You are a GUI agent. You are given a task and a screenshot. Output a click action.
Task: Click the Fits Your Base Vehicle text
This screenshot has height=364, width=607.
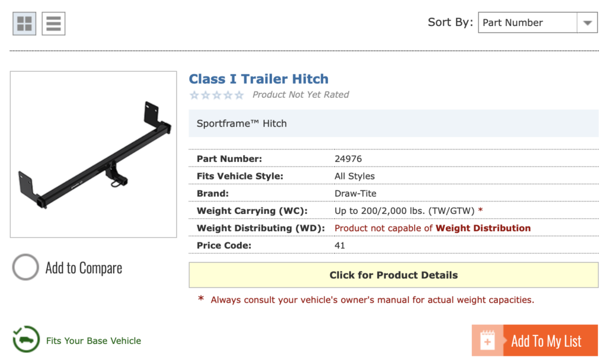(x=93, y=341)
